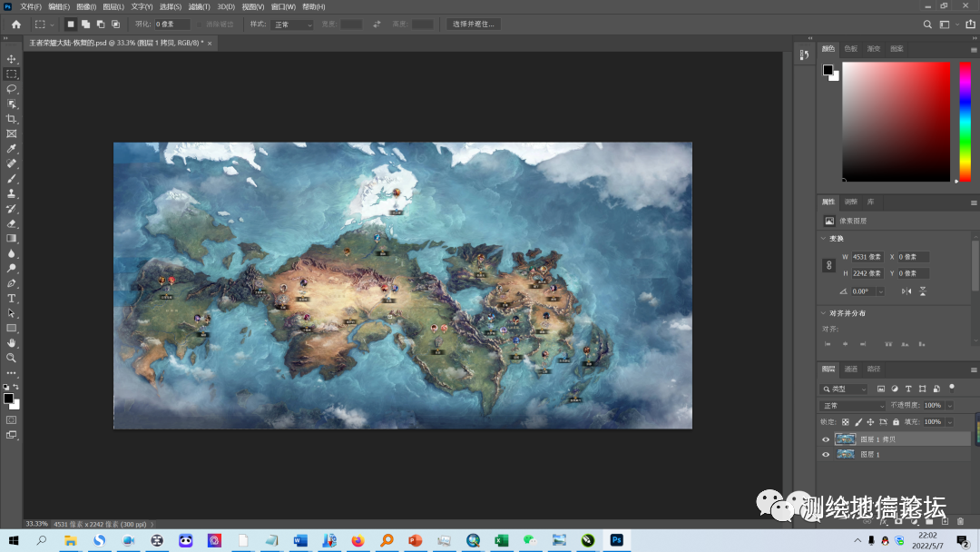Hide the 图层 1 拷贝 layer
The height and width of the screenshot is (552, 980).
point(826,439)
